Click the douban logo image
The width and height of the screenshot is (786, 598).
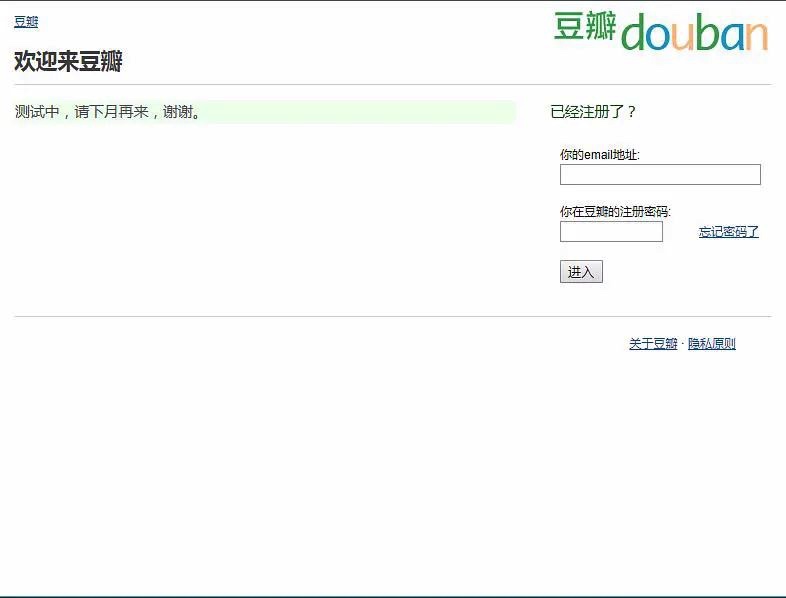(661, 31)
